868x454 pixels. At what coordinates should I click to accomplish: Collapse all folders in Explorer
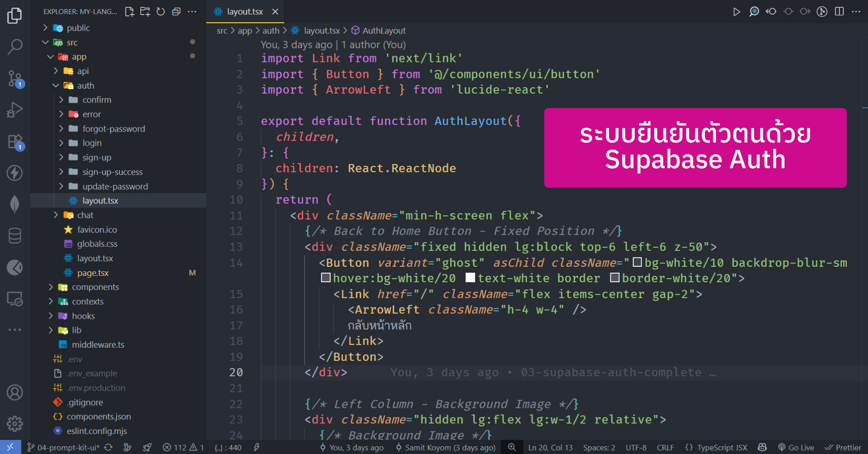tap(176, 12)
